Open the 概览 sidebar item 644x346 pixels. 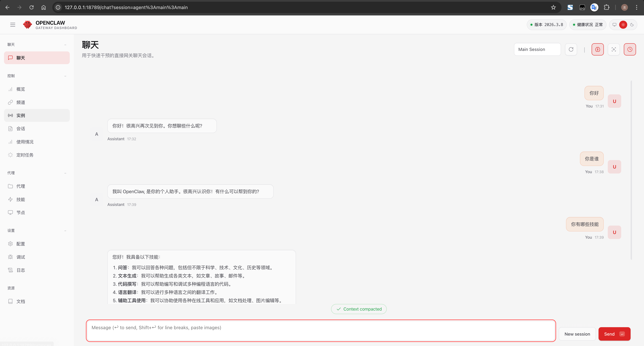point(20,89)
